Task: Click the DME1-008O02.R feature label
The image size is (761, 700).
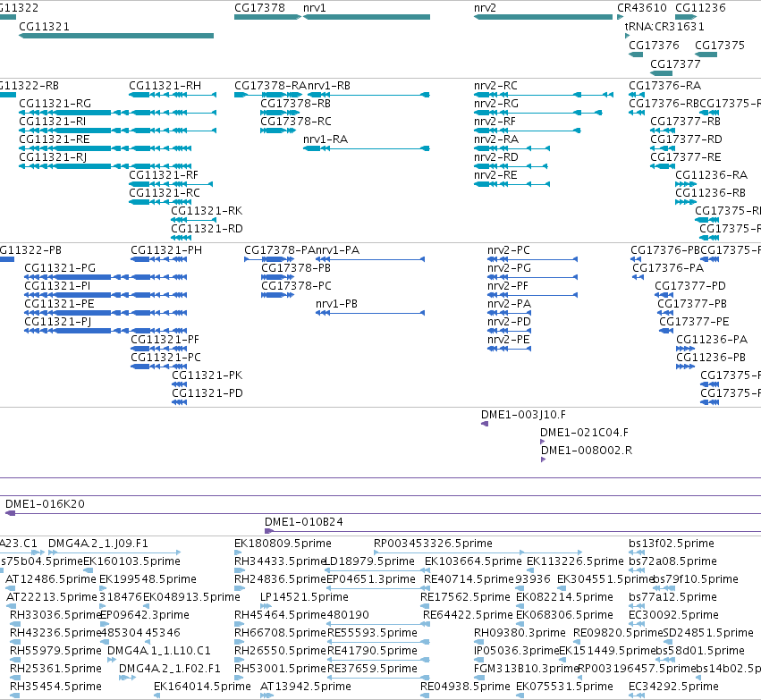Action: coord(587,451)
